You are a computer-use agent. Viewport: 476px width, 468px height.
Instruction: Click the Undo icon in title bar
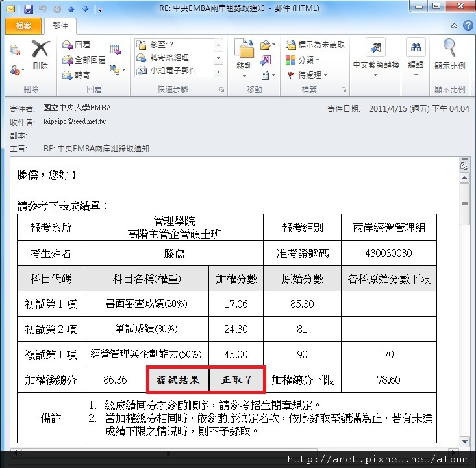tap(42, 9)
